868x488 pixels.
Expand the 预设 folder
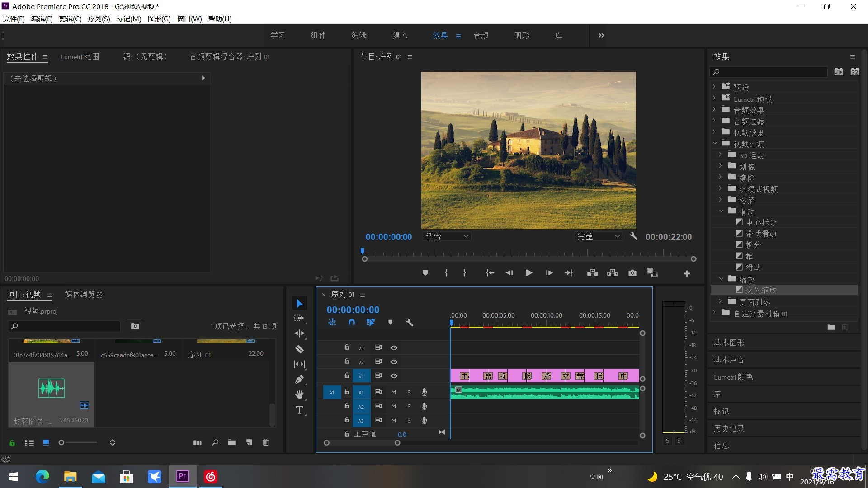714,86
